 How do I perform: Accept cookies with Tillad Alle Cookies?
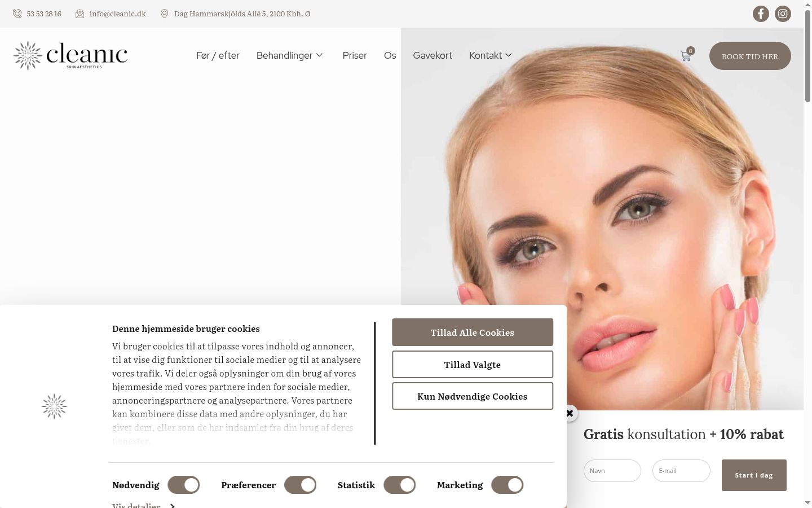coord(473,332)
